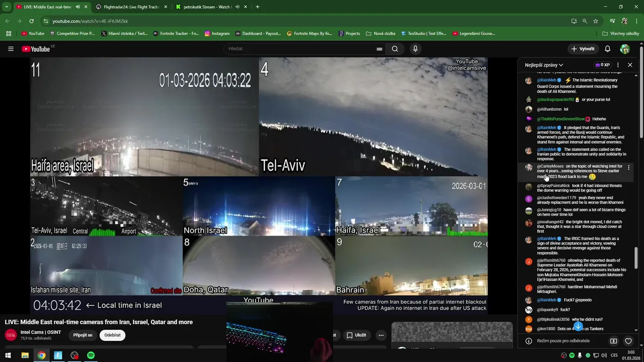This screenshot has width=644, height=362.
Task: Close the Flightradar24 tab
Action: coord(166,7)
